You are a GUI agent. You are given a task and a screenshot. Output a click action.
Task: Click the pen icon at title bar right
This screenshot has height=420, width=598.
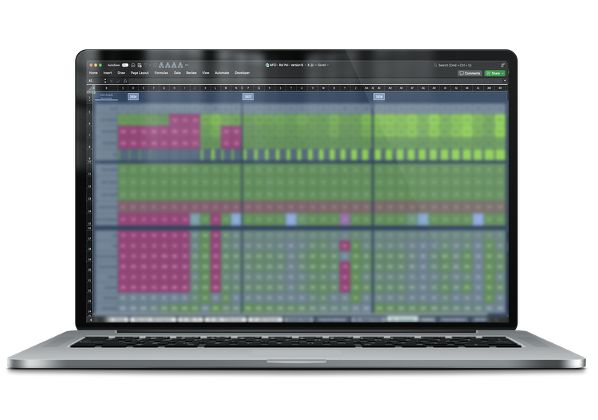click(503, 65)
